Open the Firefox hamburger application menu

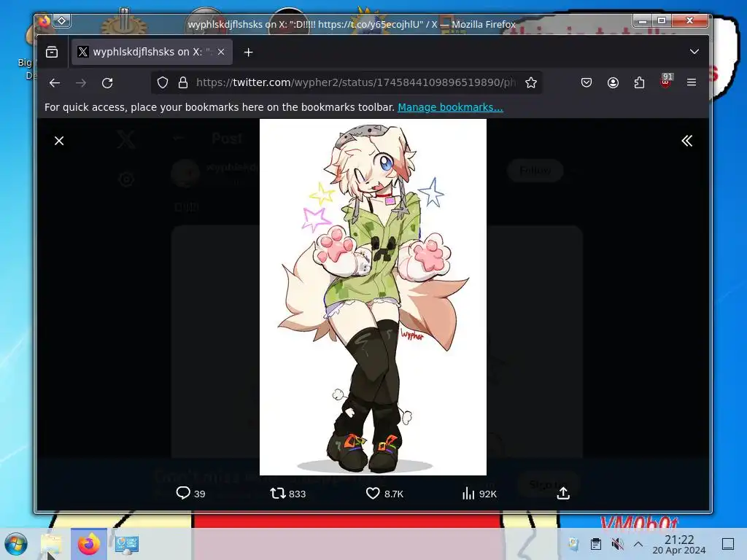(x=692, y=82)
